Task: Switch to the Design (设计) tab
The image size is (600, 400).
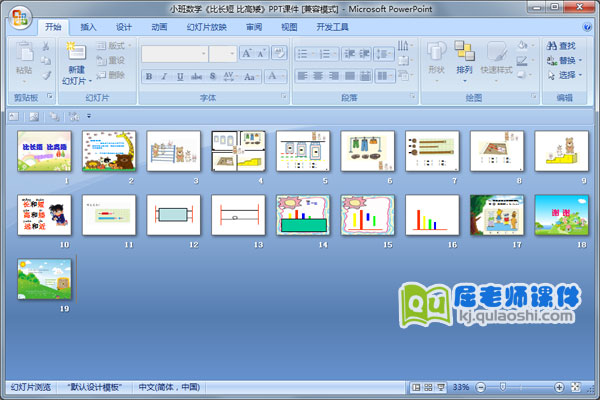Action: pyautogui.click(x=124, y=27)
